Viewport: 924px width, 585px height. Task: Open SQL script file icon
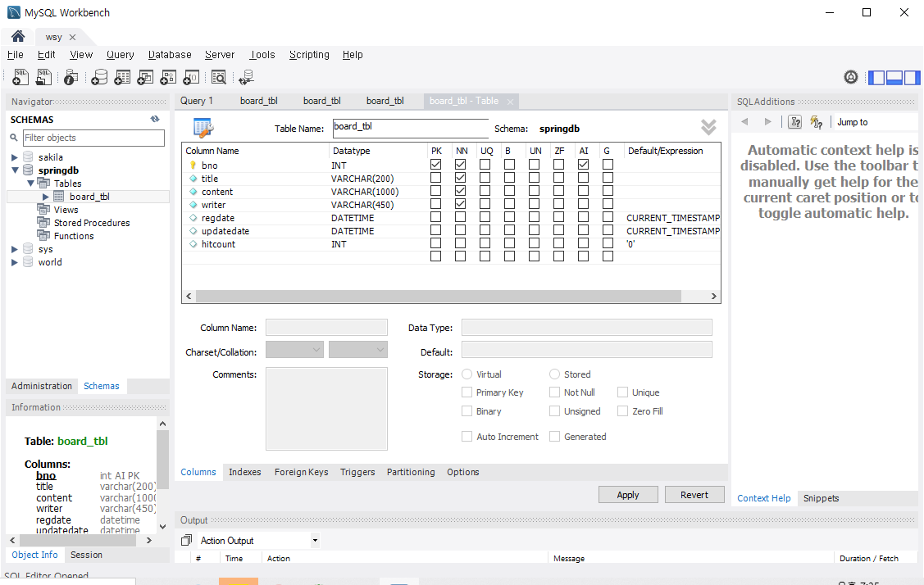click(x=43, y=77)
